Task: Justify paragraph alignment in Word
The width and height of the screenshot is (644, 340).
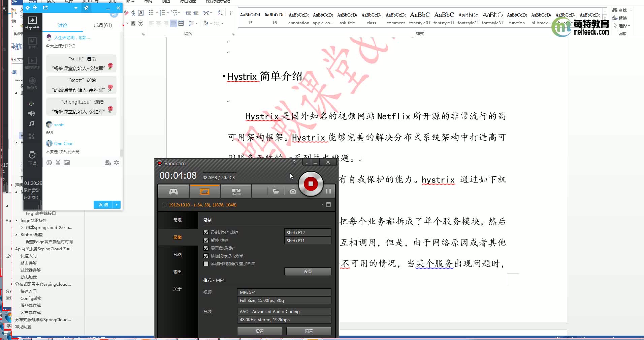Action: tap(173, 23)
